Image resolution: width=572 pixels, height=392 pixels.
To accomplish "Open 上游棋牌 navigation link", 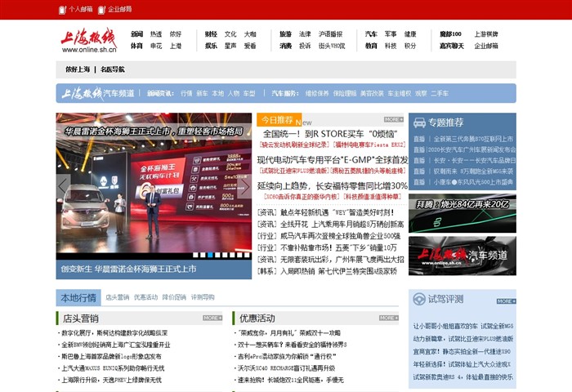I will (x=486, y=34).
